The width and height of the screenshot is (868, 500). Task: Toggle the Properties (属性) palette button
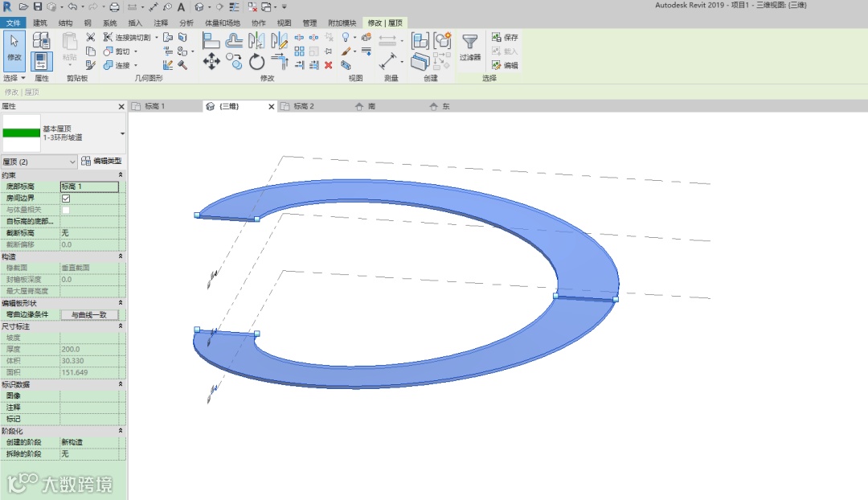(42, 61)
